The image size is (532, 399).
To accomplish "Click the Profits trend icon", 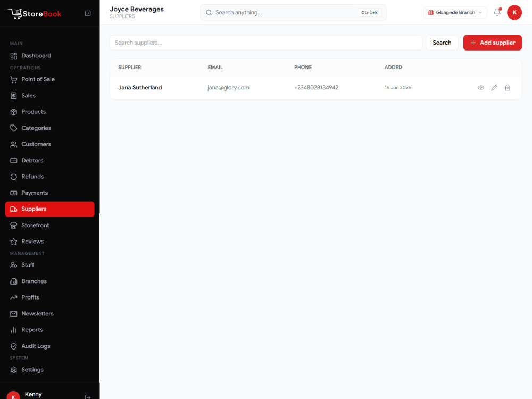I will coord(14,297).
